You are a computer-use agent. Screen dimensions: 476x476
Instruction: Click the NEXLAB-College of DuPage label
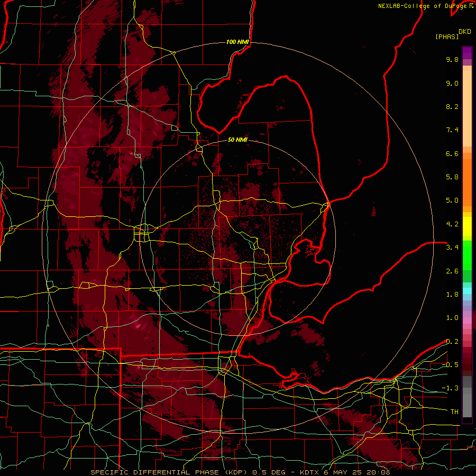(x=424, y=6)
